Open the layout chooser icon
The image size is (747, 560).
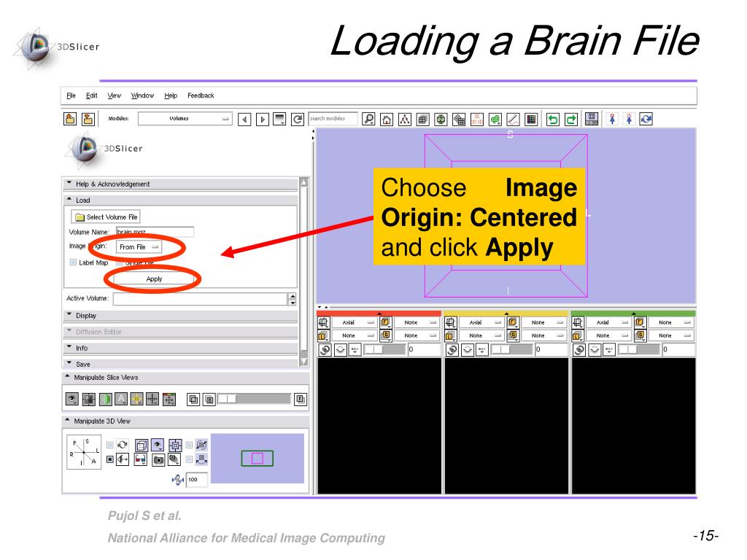[591, 119]
